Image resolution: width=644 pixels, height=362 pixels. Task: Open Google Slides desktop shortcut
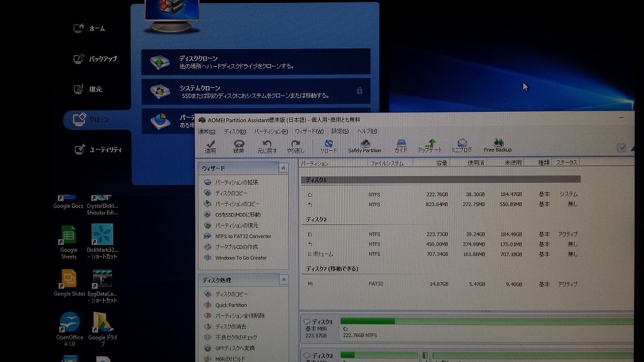69,282
